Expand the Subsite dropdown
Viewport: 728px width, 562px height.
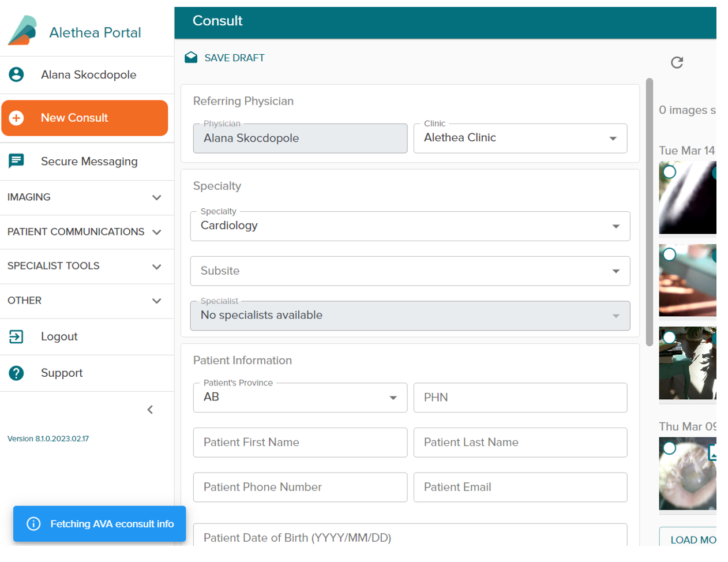point(615,271)
